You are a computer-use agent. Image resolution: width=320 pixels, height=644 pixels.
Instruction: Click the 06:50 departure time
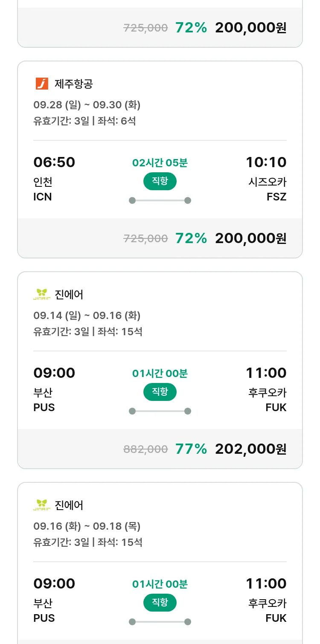click(x=54, y=162)
